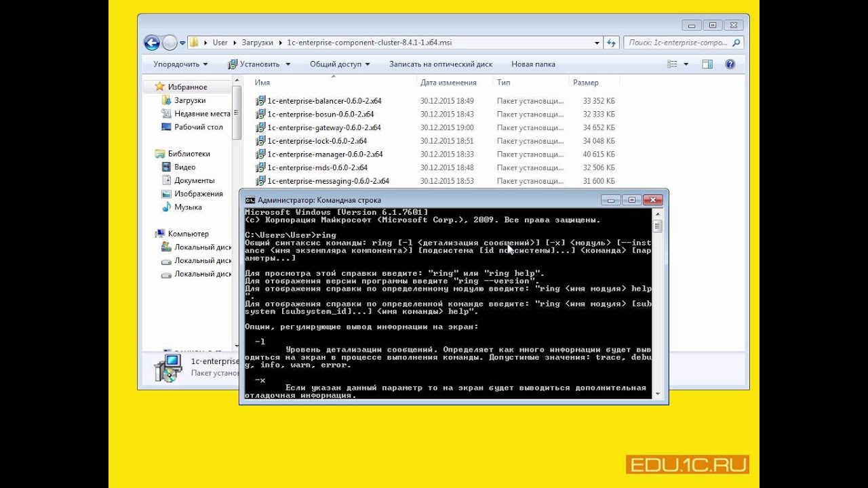
Task: Click the Установить toolbar button
Action: [x=258, y=64]
